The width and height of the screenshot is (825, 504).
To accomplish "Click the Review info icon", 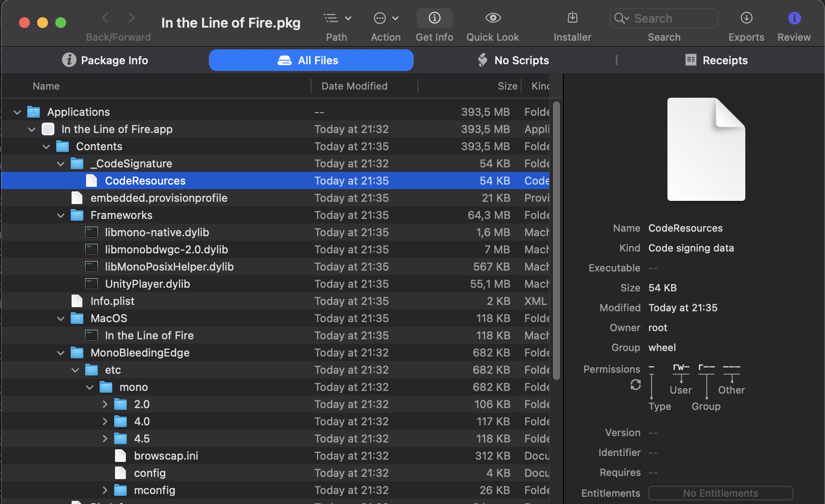I will (794, 18).
